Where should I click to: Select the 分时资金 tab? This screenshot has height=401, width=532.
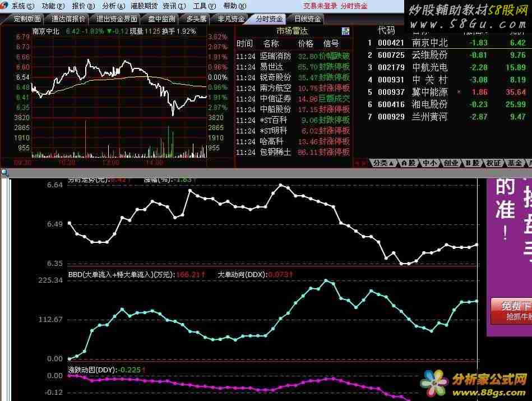(269, 19)
